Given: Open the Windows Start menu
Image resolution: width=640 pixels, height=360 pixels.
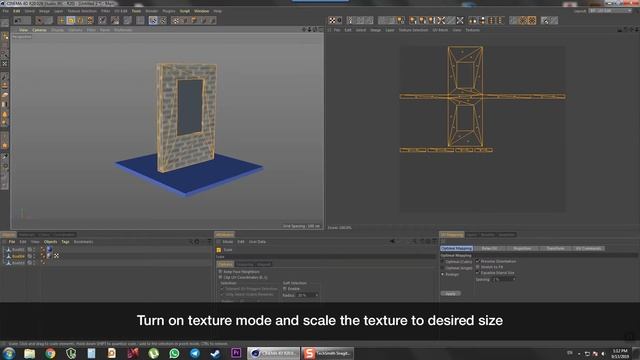Looking at the screenshot, I should coord(9,353).
